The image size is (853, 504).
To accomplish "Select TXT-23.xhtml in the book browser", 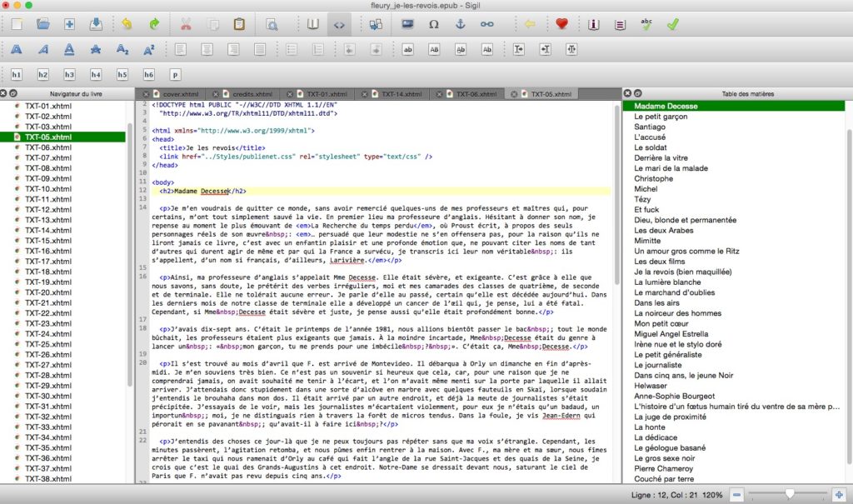I will pos(48,323).
